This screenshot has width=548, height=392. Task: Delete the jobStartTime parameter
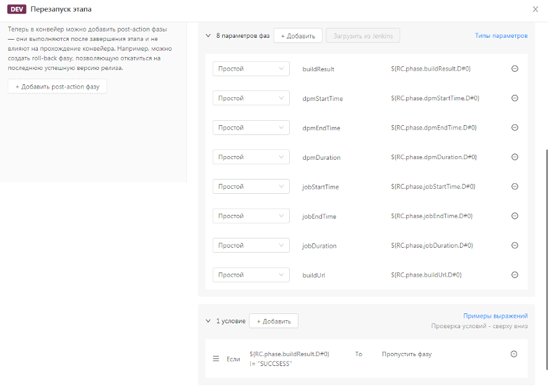pyautogui.click(x=514, y=186)
